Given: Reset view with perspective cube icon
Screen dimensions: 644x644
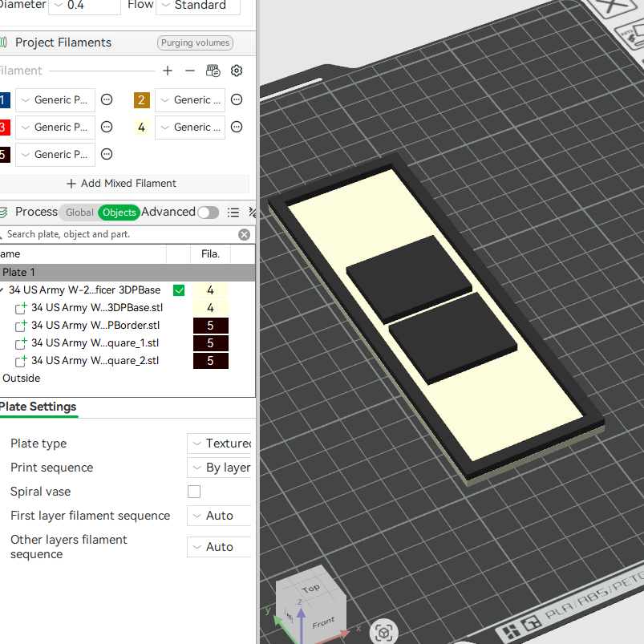Looking at the screenshot, I should pos(383,633).
